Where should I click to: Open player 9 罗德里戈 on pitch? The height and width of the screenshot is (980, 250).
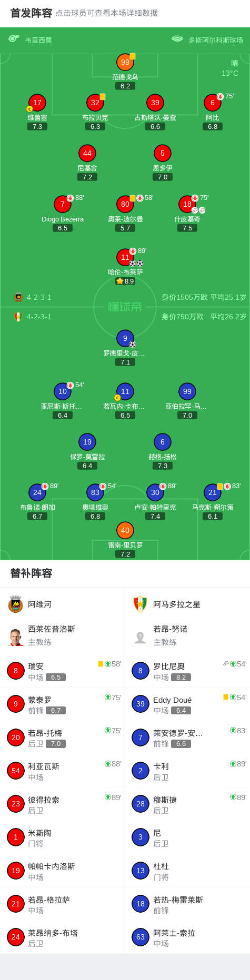pyautogui.click(x=125, y=338)
